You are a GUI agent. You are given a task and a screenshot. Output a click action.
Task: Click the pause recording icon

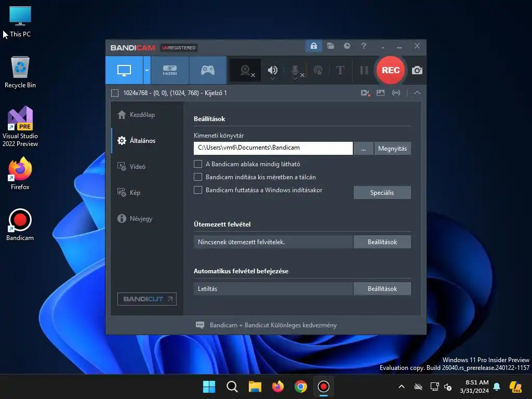[x=364, y=70]
